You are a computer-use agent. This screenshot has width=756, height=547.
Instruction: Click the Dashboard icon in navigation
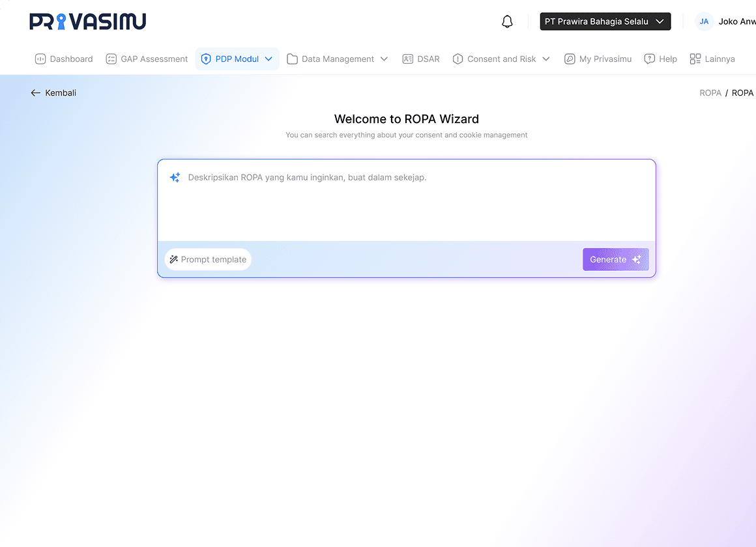click(x=40, y=59)
